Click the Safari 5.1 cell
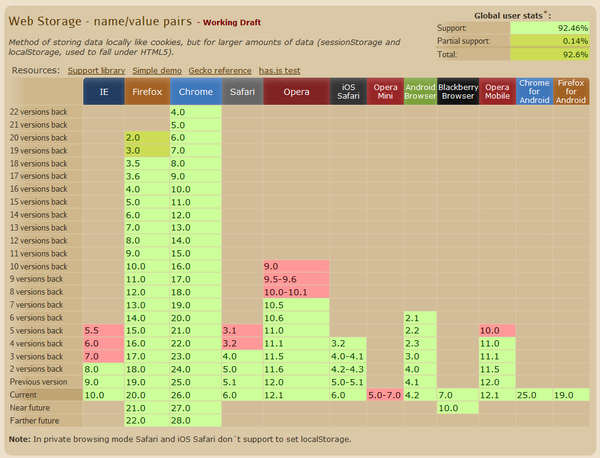600x458 pixels. click(x=242, y=382)
